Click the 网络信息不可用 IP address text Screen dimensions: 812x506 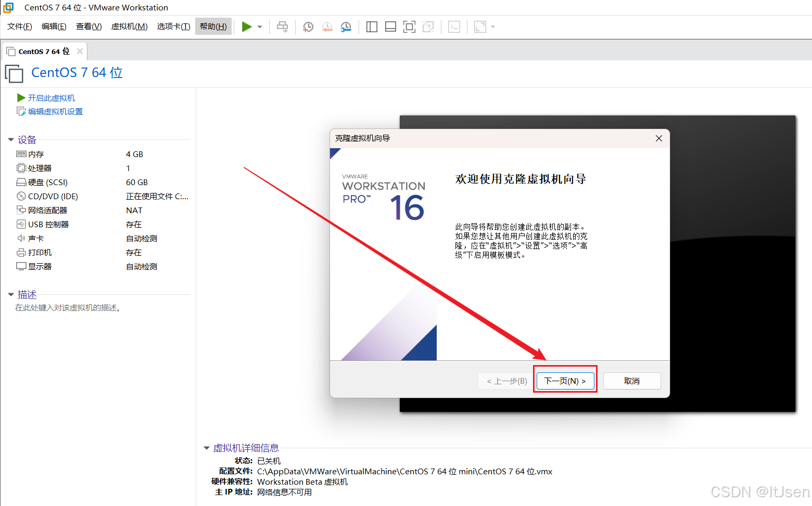[x=284, y=492]
